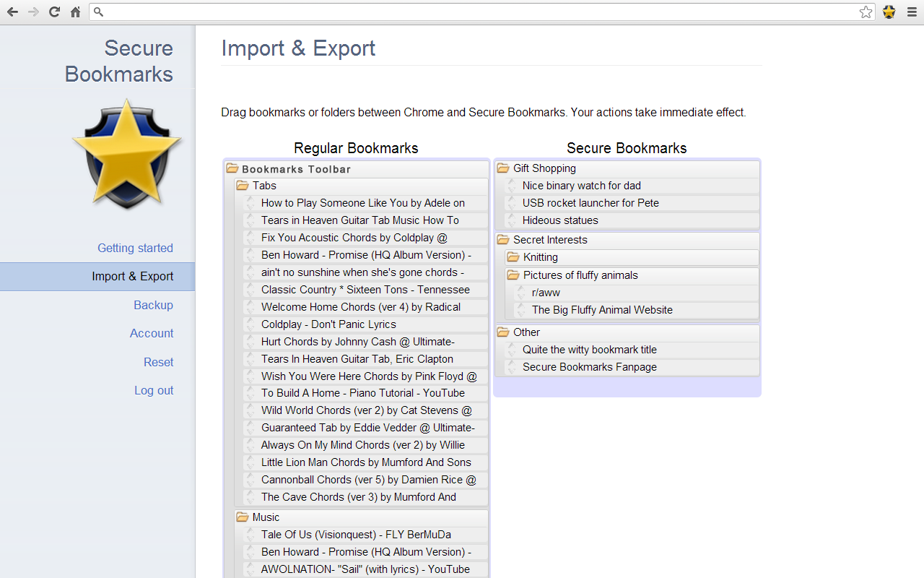The image size is (924, 578).
Task: Collapse the Other folder label
Action: point(526,332)
